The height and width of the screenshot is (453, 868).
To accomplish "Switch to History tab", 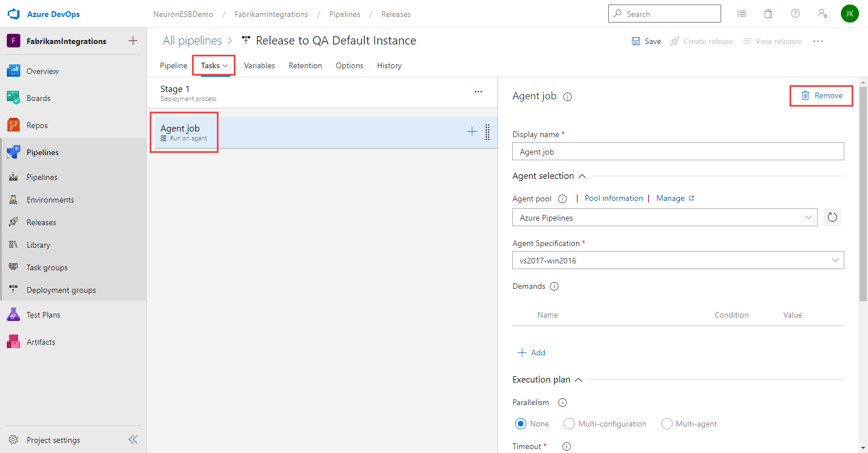I will (x=389, y=65).
